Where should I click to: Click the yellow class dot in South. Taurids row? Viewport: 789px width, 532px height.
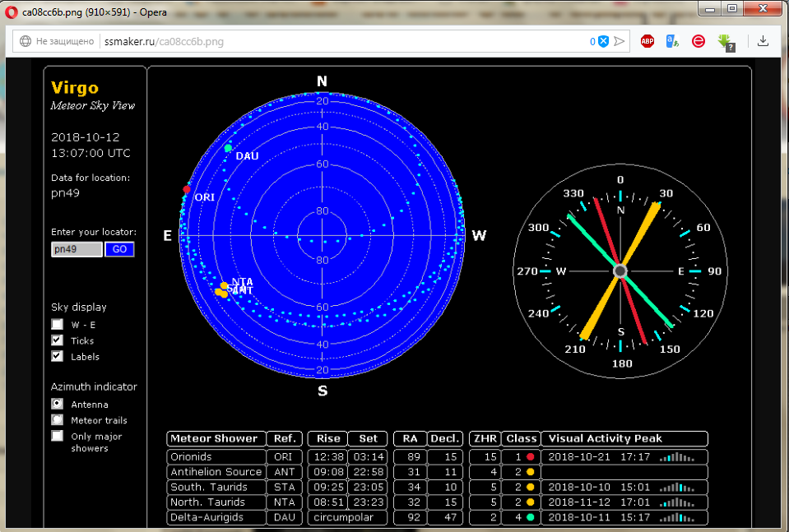(530, 488)
